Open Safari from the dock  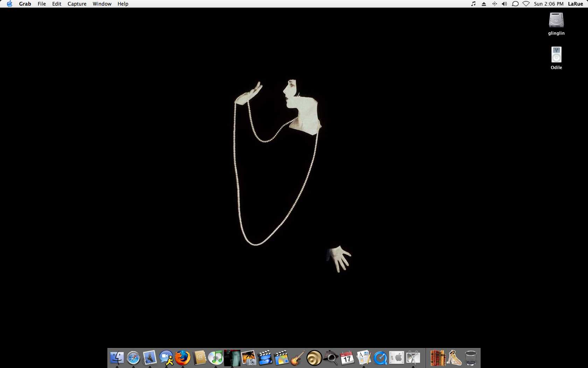[x=133, y=358]
